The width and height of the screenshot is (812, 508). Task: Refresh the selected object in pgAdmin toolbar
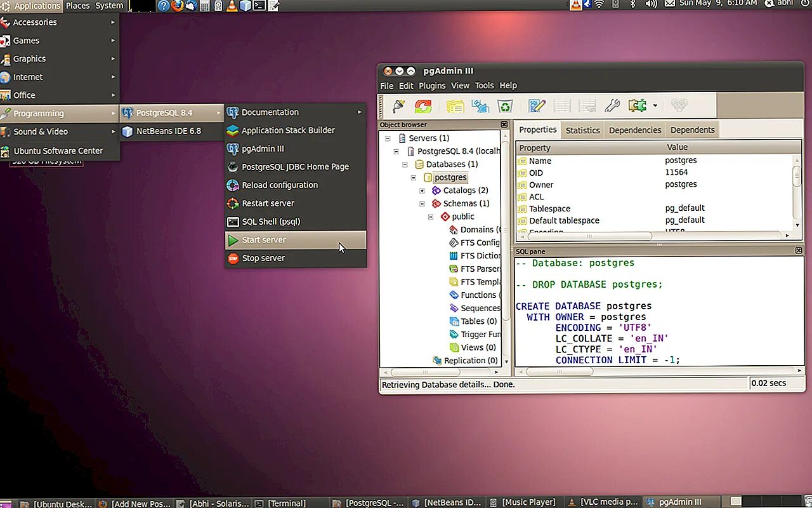[423, 105]
